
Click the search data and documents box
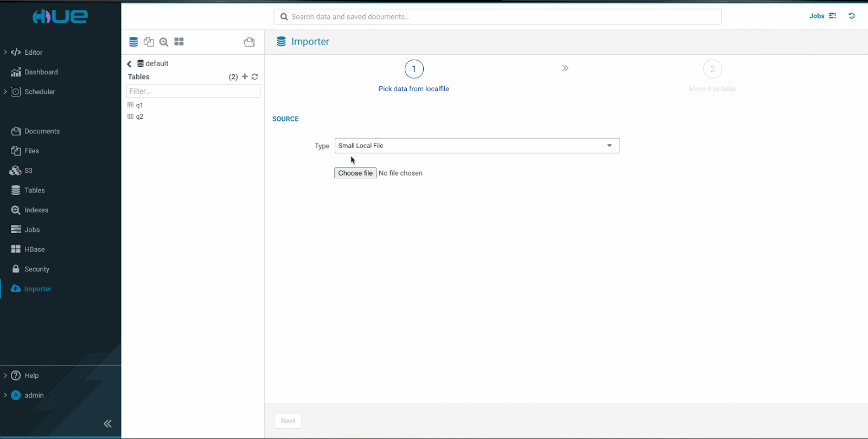497,17
